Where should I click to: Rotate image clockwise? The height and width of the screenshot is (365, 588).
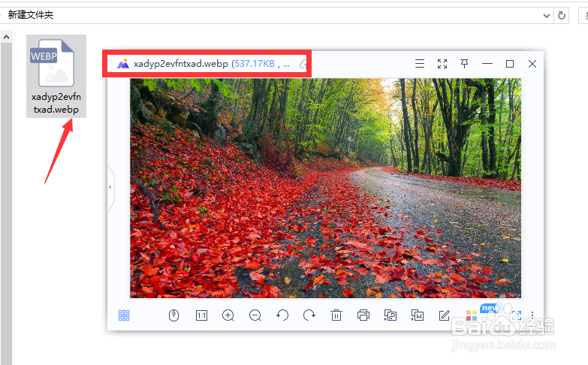click(x=309, y=315)
